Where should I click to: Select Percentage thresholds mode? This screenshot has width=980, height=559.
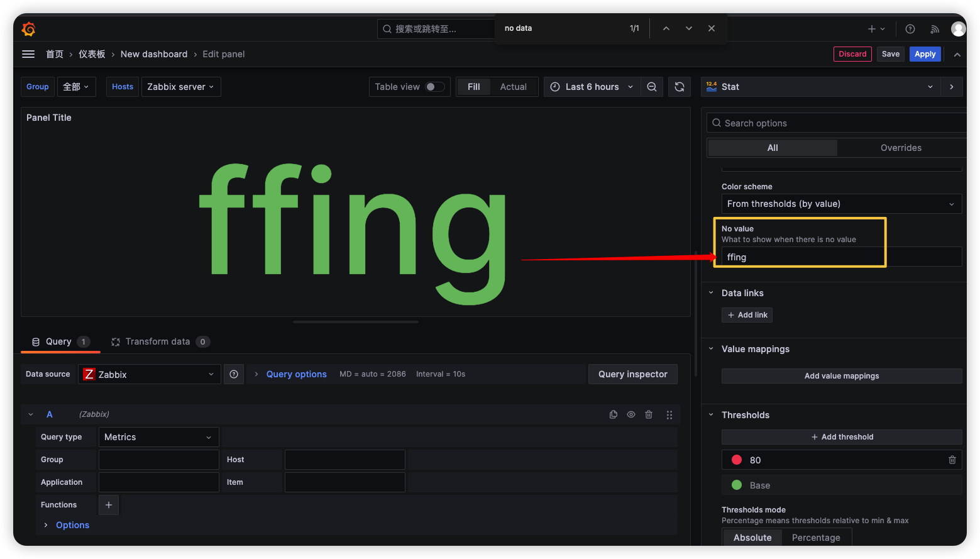pyautogui.click(x=815, y=538)
